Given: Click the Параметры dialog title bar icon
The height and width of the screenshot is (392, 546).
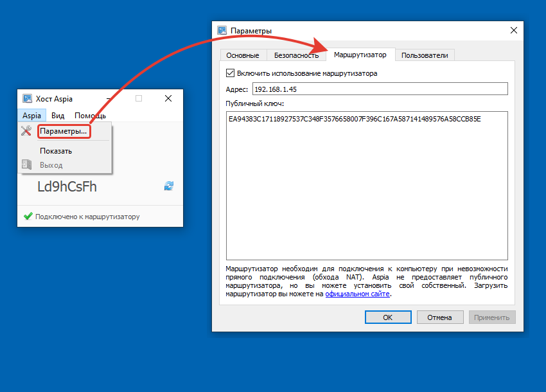Looking at the screenshot, I should point(222,30).
